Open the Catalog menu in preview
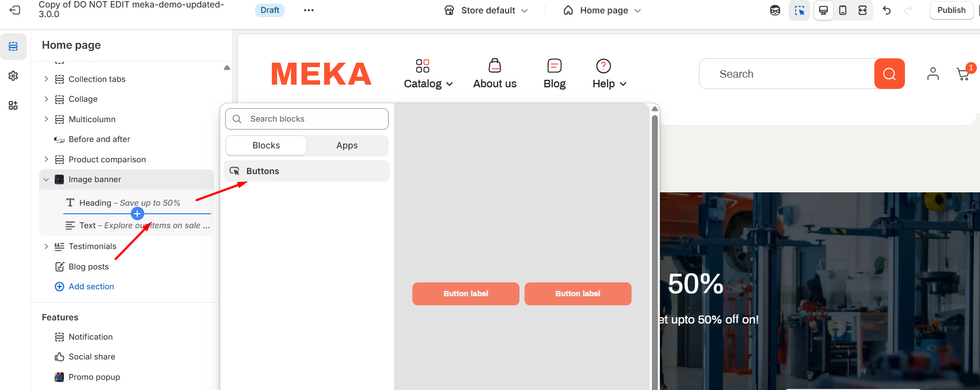This screenshot has height=390, width=980. tap(428, 74)
